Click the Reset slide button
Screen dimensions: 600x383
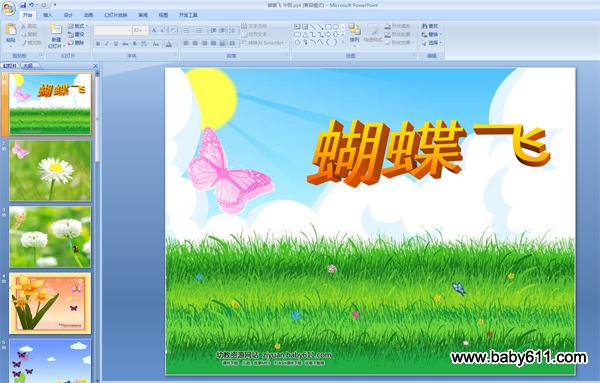[x=76, y=34]
